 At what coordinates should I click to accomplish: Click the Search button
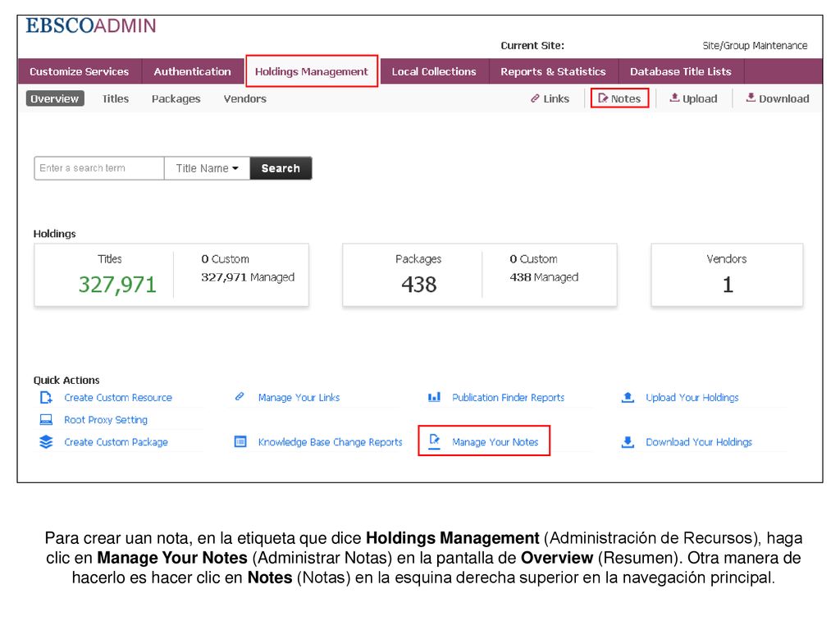[281, 168]
